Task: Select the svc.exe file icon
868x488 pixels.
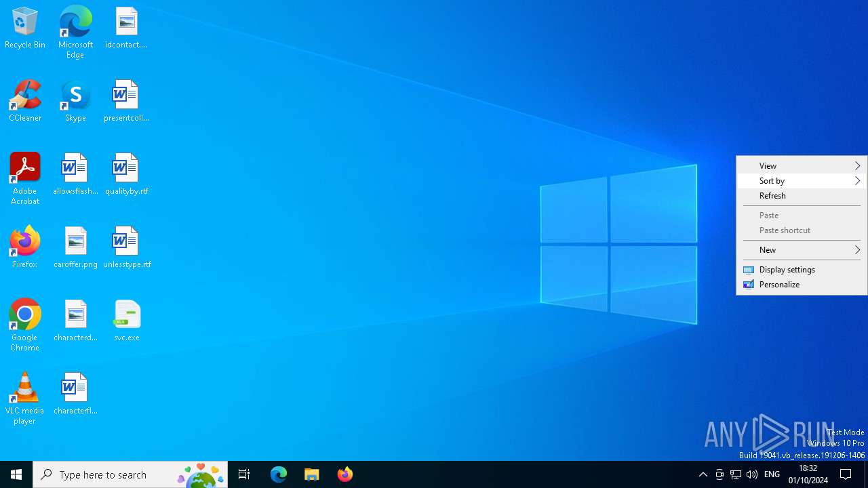Action: point(126,321)
